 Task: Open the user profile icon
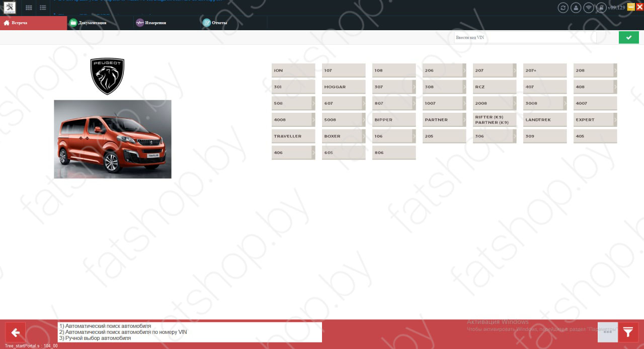click(x=576, y=8)
